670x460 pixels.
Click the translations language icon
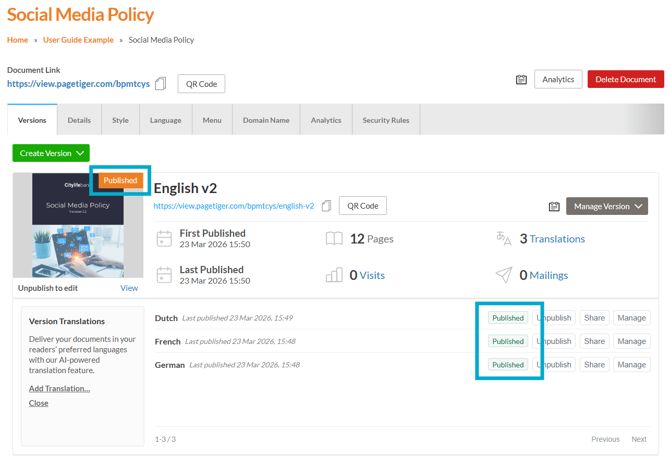tap(503, 238)
